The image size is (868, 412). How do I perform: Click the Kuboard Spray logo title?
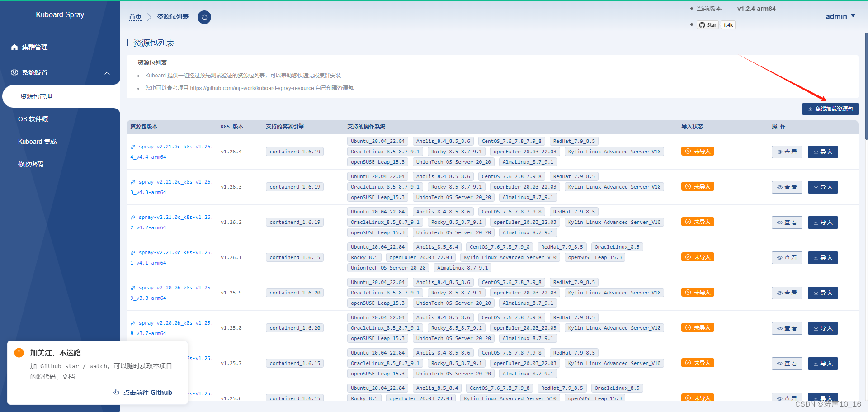click(x=60, y=15)
